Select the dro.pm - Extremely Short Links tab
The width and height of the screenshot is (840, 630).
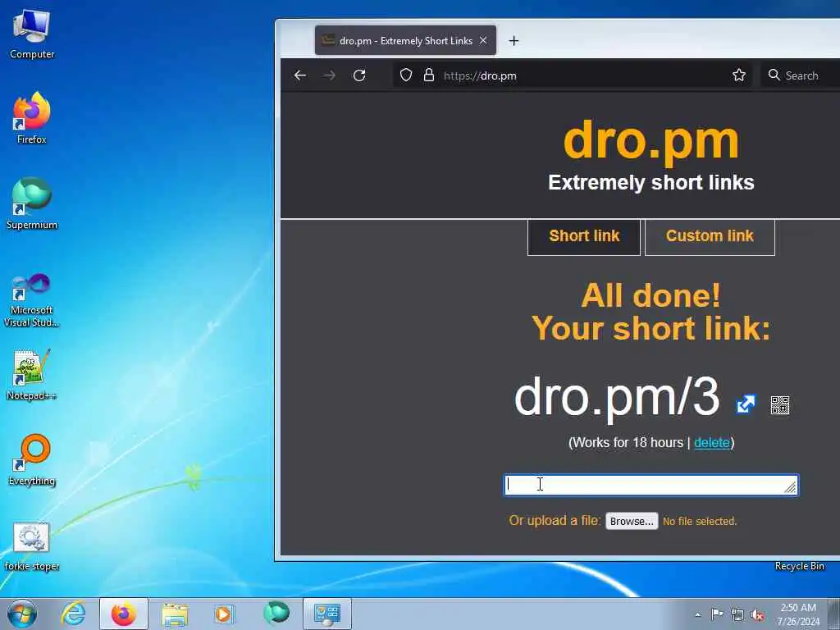(405, 41)
